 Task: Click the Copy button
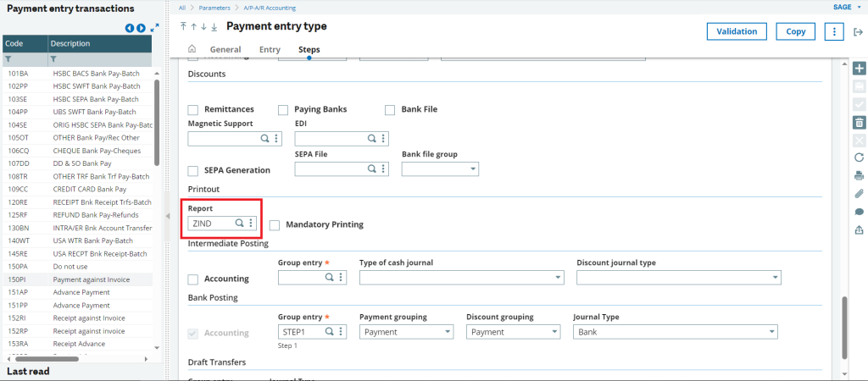(795, 31)
